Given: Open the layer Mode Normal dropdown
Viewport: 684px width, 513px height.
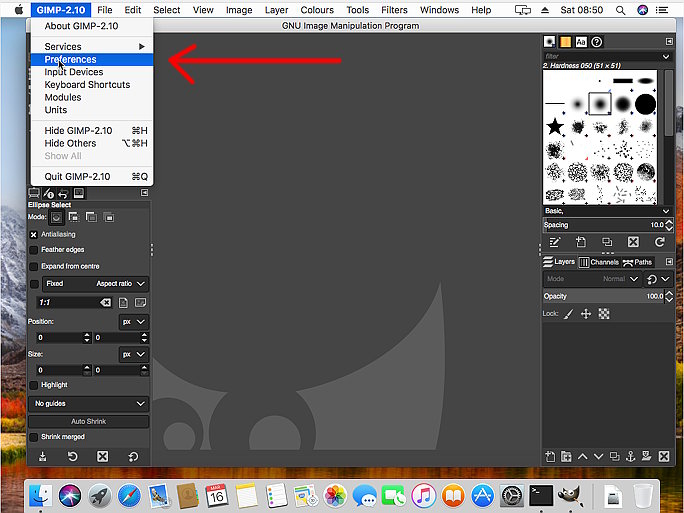Looking at the screenshot, I should coord(592,279).
